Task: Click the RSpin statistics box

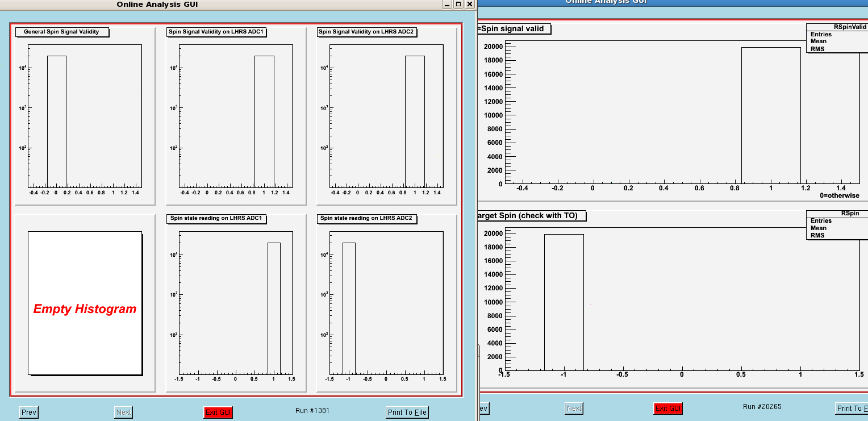Action: tap(837, 224)
